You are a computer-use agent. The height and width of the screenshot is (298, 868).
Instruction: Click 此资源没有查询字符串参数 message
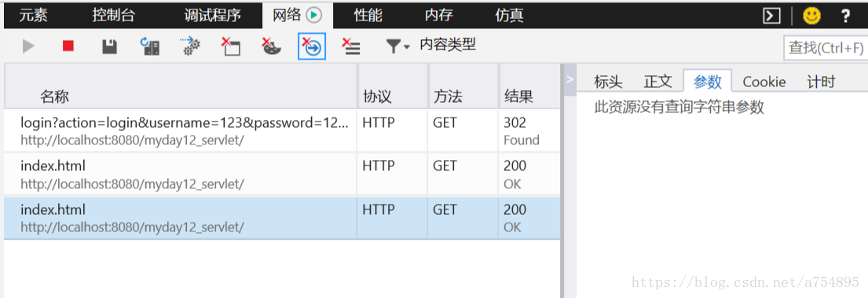[679, 107]
